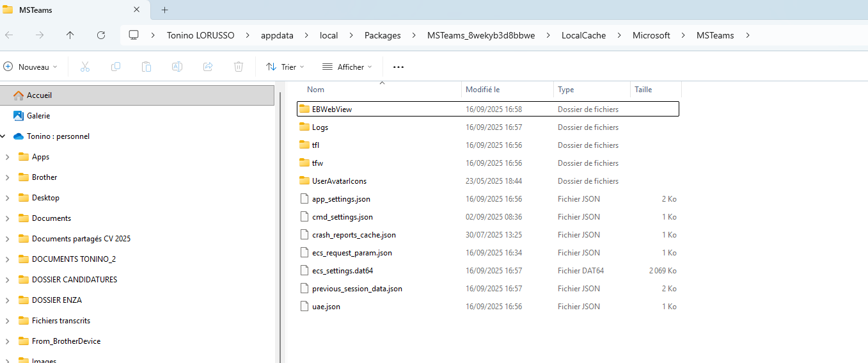The width and height of the screenshot is (868, 363).
Task: Click LocalCache in the address breadcrumb
Action: pyautogui.click(x=583, y=35)
